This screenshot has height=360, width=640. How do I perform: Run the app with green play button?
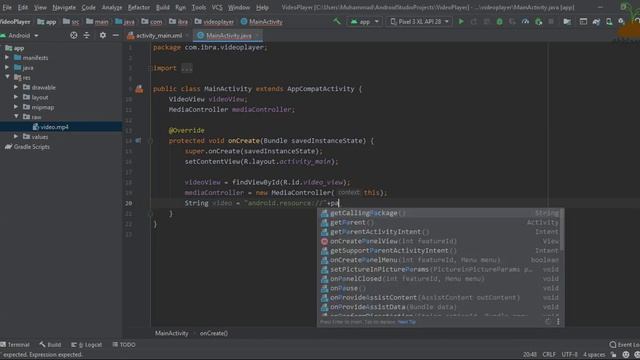(461, 21)
